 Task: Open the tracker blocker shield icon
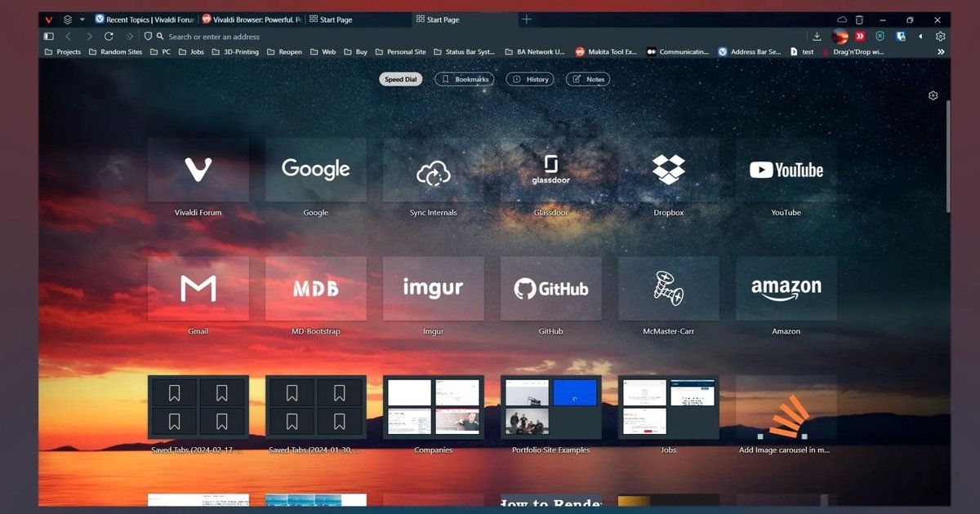click(x=148, y=36)
